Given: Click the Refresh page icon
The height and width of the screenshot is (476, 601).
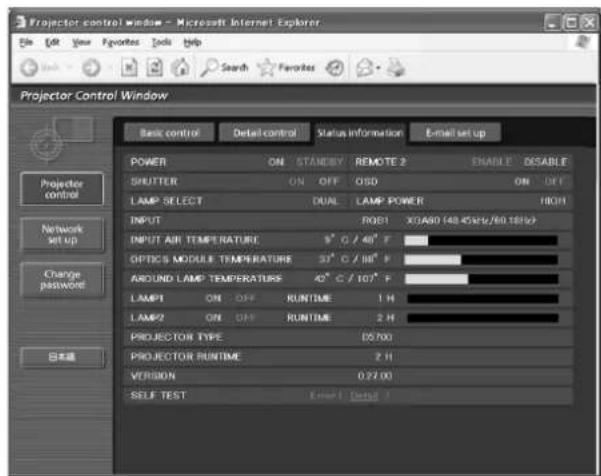Looking at the screenshot, I should click(x=154, y=68).
